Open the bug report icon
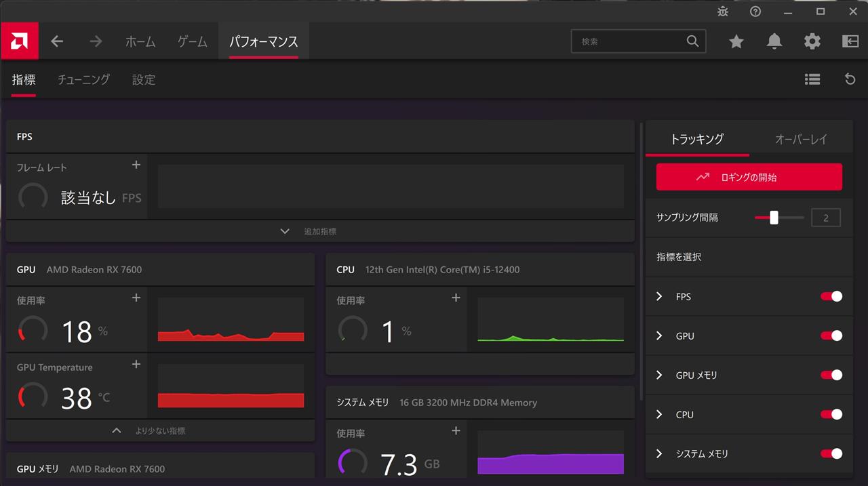This screenshot has width=868, height=486. (x=723, y=12)
